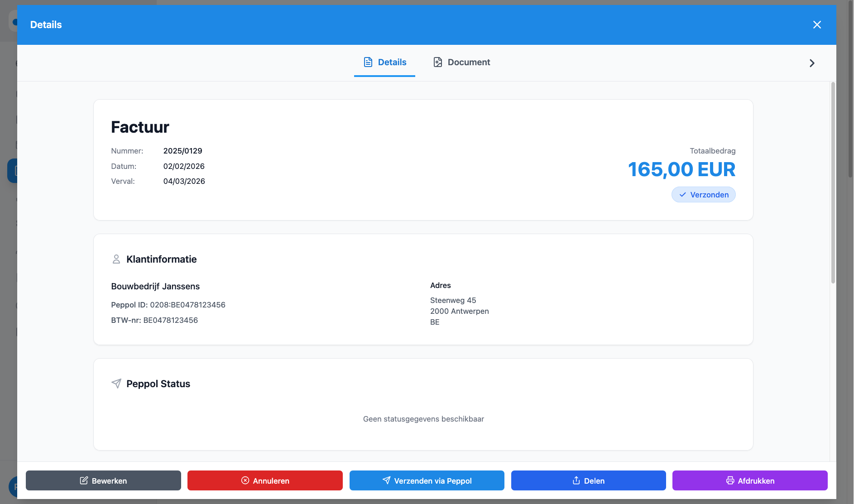Expand tabs with the right chevron arrow

pos(811,63)
